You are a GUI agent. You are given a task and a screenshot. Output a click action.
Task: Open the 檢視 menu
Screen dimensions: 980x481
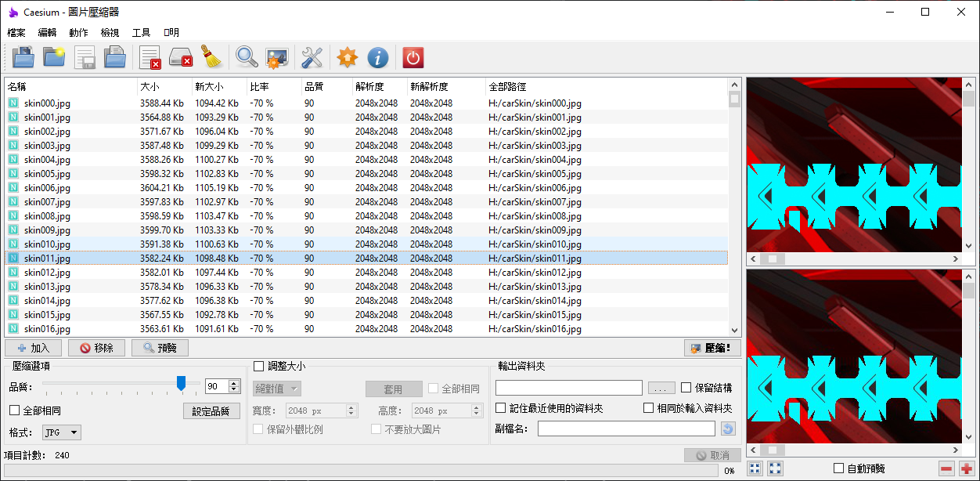tap(110, 32)
